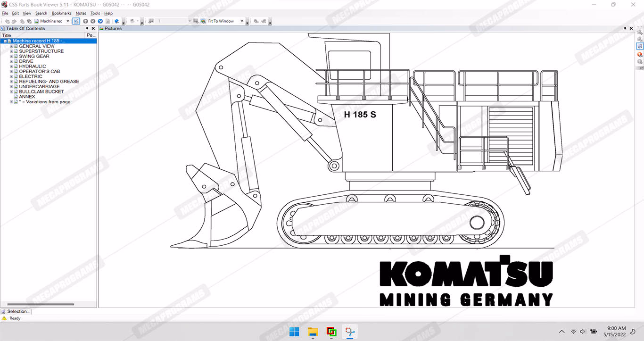This screenshot has width=644, height=341.
Task: Expand the HYDRAULIC tree node
Action: pos(12,67)
